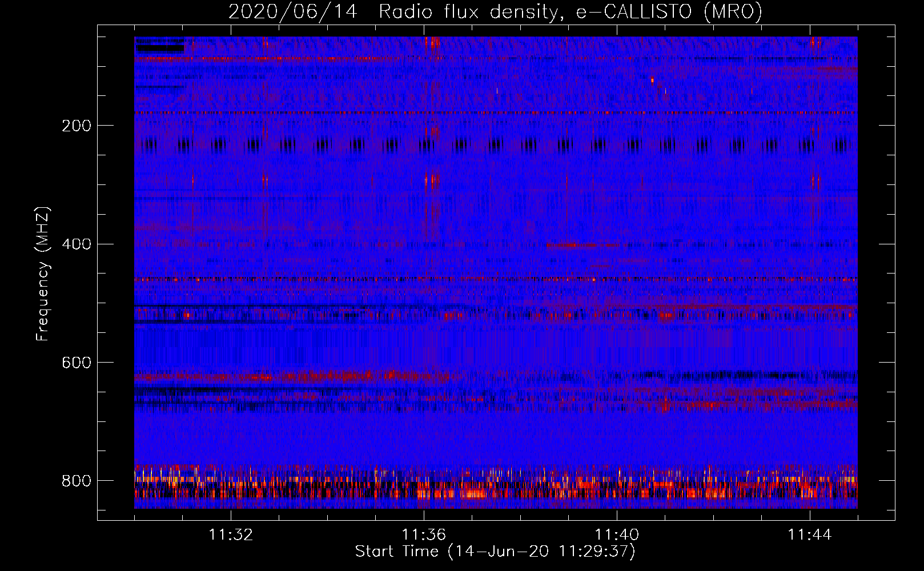This screenshot has height=571, width=924.
Task: Click the "Start Time (14-Jun-20 11:29:37)" label
Action: click(495, 551)
